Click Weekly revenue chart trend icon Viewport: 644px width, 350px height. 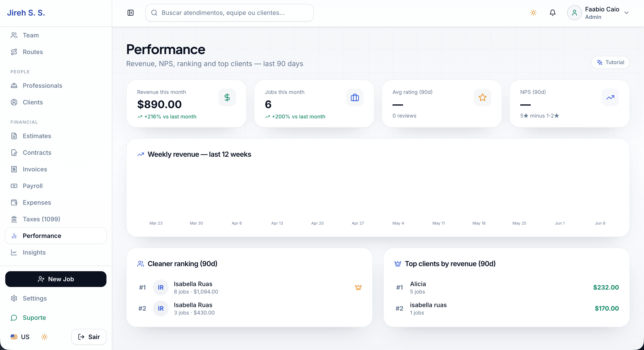pos(141,154)
